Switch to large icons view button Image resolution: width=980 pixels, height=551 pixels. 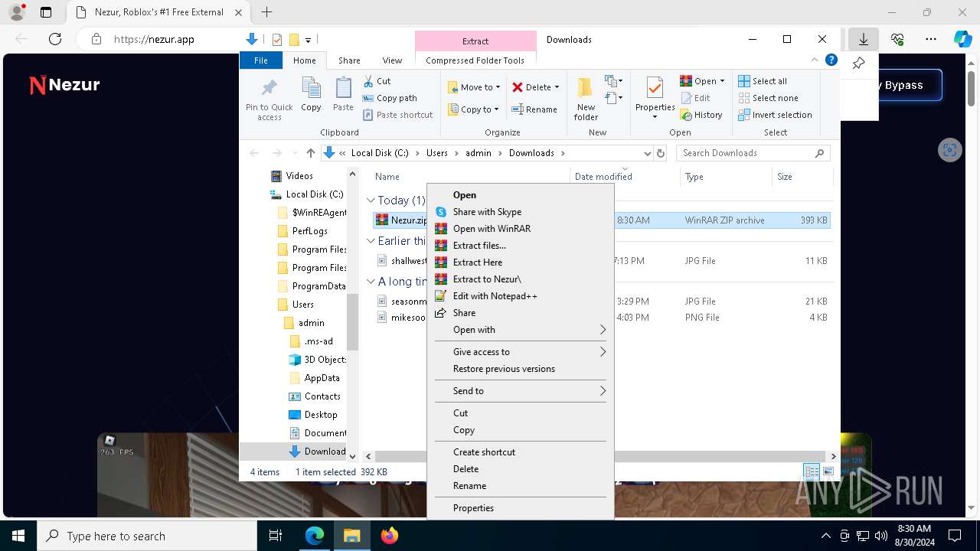[x=828, y=472]
